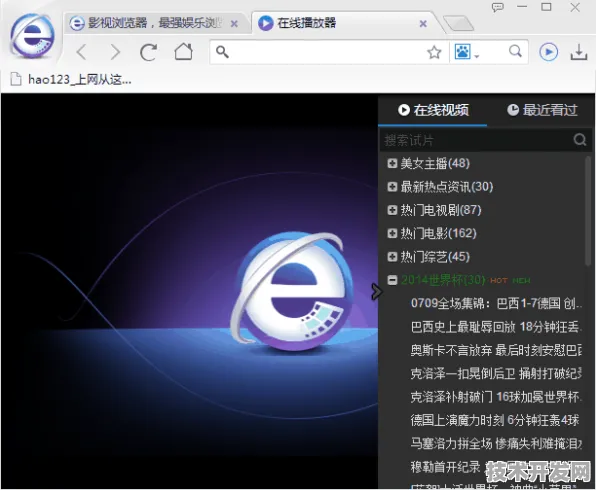Expand the 热门电影(162) category

[x=392, y=233]
